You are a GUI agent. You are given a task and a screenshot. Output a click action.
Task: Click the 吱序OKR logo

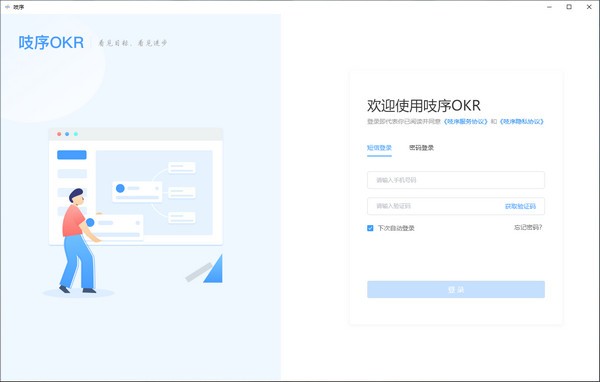tap(51, 42)
